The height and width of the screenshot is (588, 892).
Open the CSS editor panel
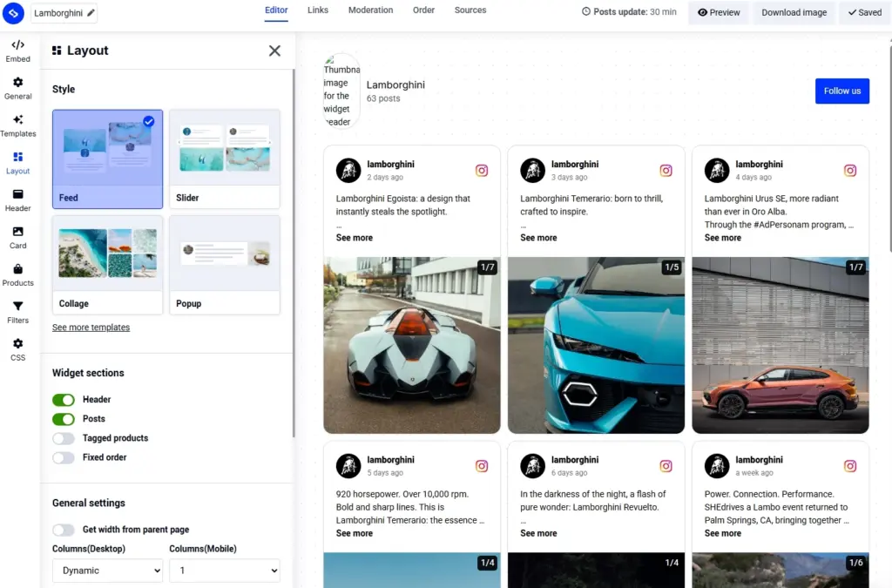(x=17, y=348)
